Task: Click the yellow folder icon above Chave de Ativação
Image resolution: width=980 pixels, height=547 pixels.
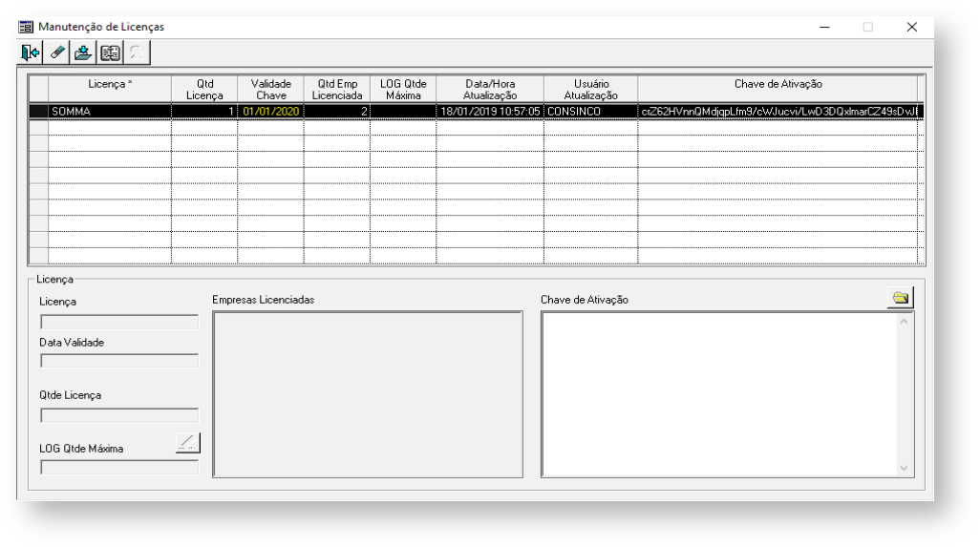Action: point(900,298)
